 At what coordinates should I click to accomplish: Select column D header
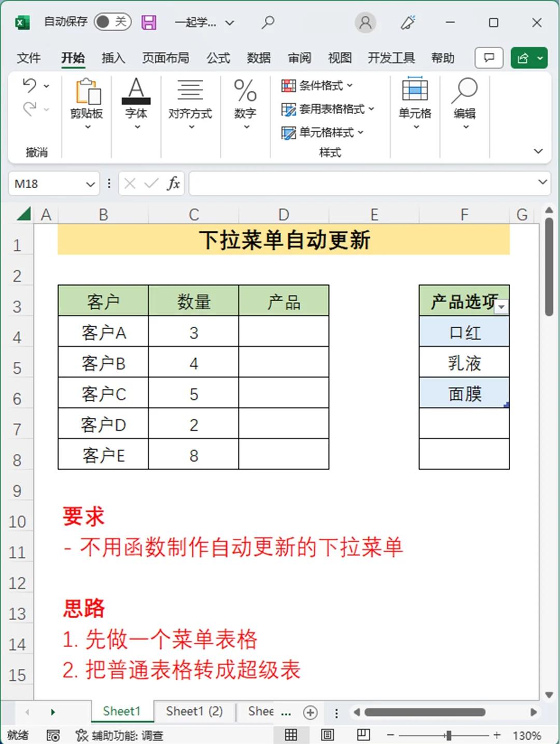(x=284, y=215)
